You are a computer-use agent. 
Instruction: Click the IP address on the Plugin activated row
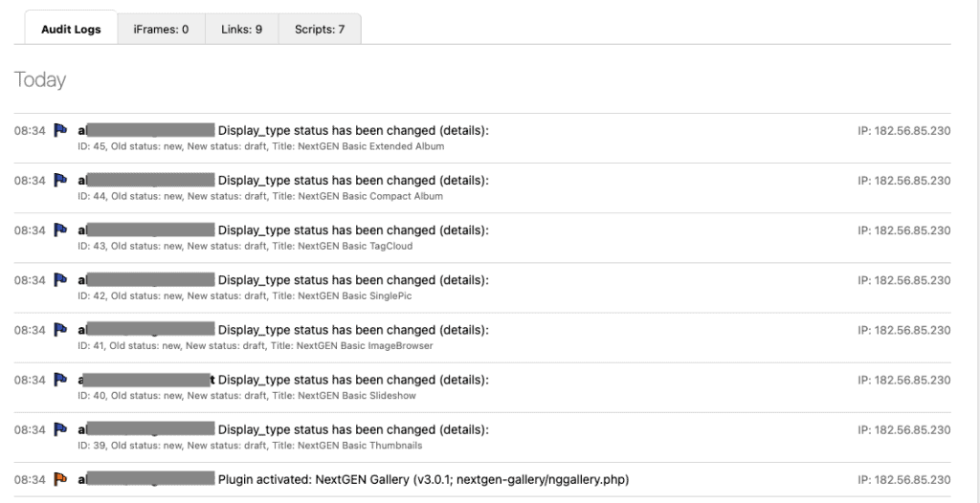point(903,479)
